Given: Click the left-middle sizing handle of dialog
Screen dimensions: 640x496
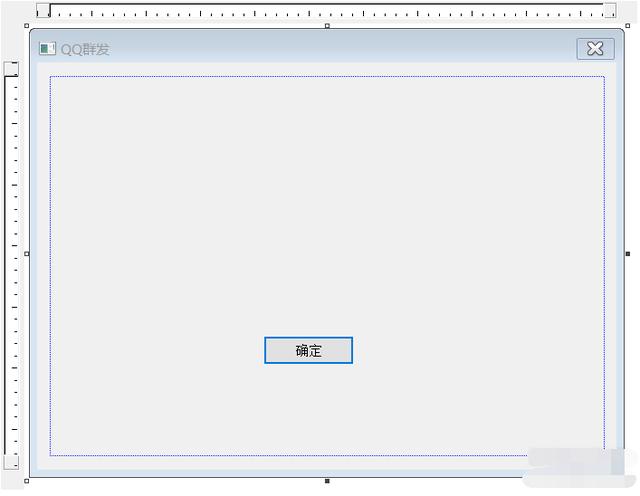Looking at the screenshot, I should [x=27, y=254].
